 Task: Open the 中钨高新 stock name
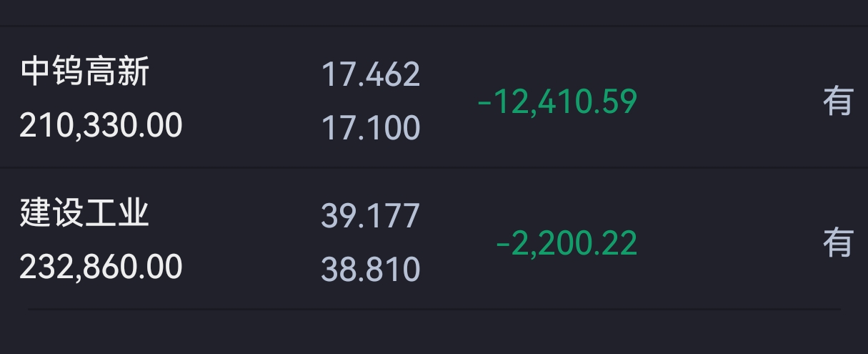[85, 73]
